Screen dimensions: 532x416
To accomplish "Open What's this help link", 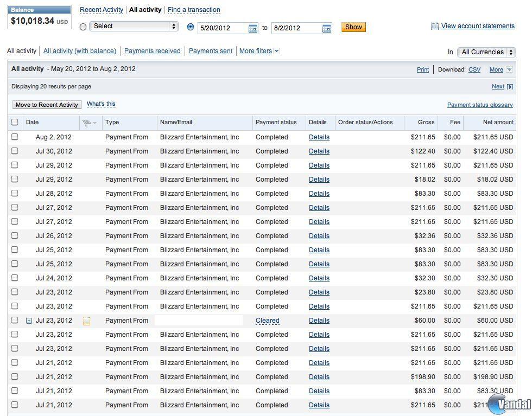I will coord(101,104).
